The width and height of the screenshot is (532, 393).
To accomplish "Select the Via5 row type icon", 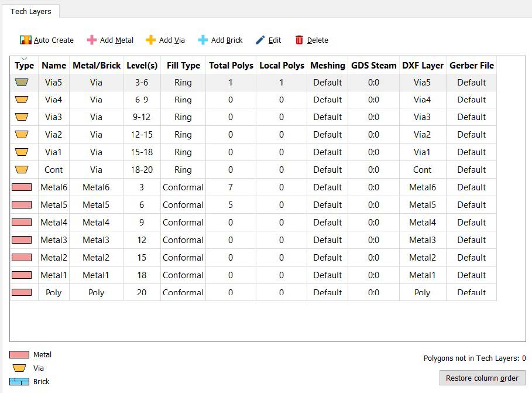I will (22, 83).
